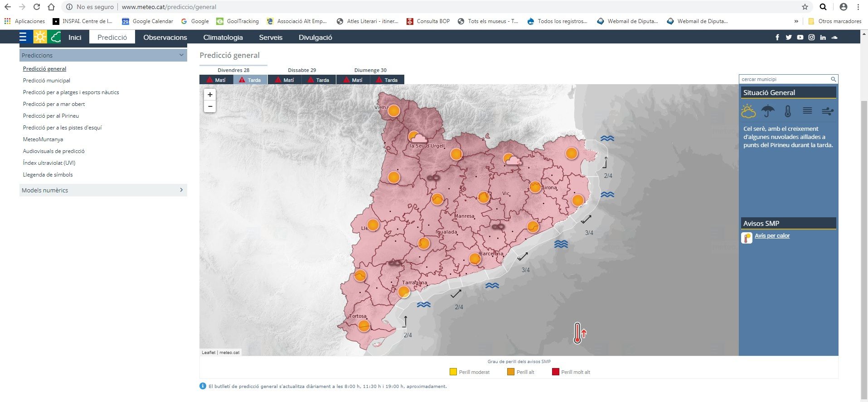This screenshot has height=402, width=868.
Task: Open the Chrome three-dot menu
Action: tap(858, 7)
